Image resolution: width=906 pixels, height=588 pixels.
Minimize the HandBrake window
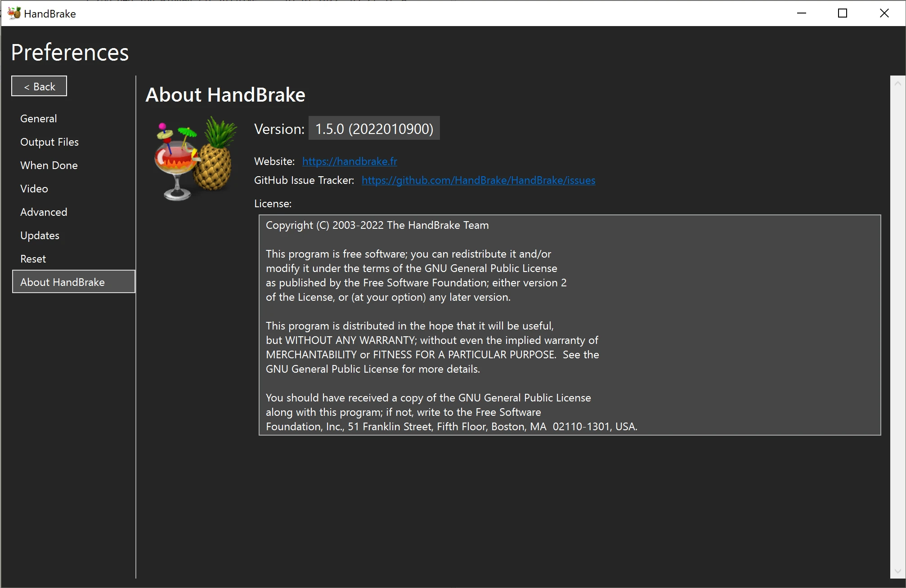point(801,13)
